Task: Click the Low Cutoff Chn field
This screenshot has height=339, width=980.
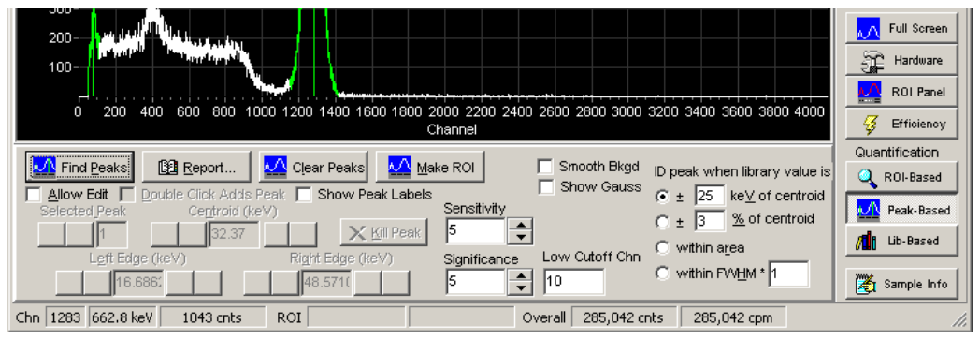Action: coord(574,282)
